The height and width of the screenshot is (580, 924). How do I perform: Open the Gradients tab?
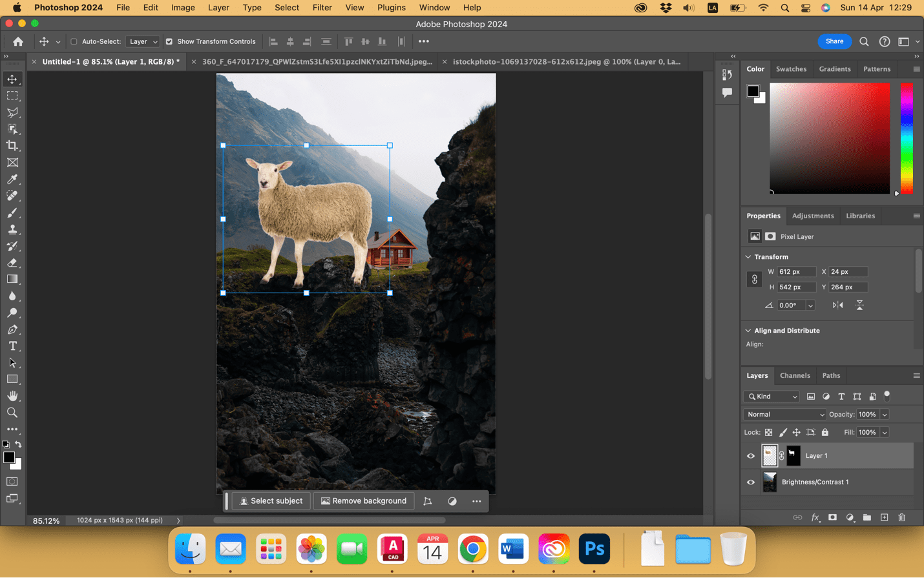point(835,69)
